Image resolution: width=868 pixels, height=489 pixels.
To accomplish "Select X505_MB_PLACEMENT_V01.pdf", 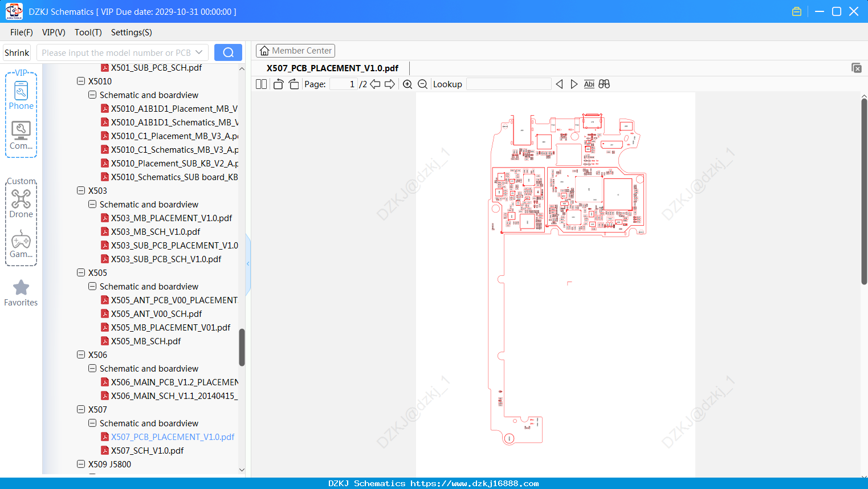I will [166, 327].
